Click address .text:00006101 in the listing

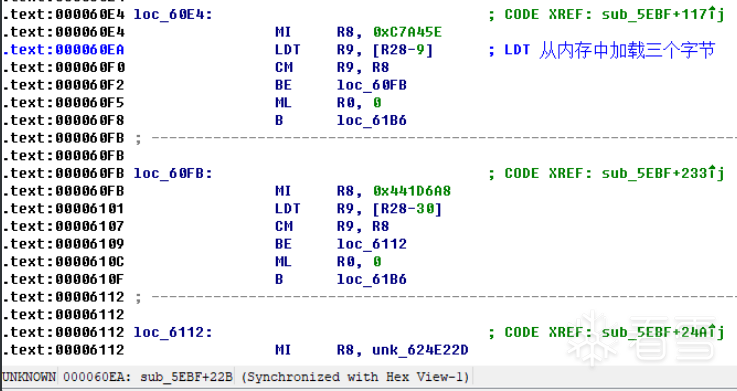tap(63, 209)
